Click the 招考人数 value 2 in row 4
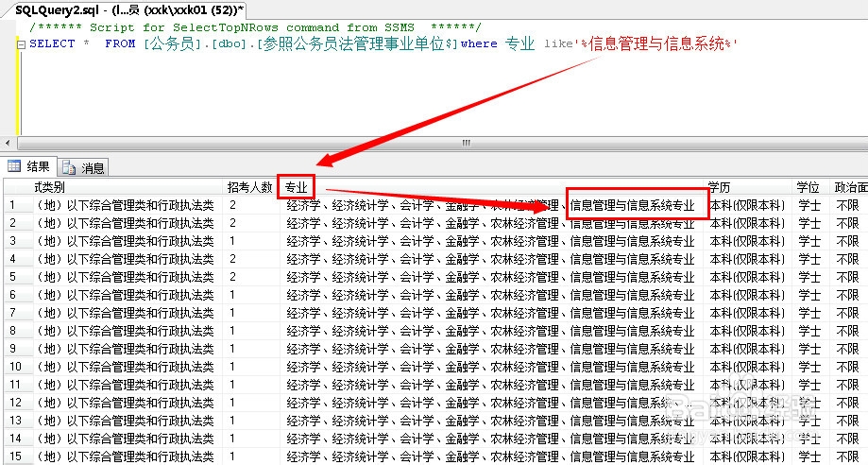Image resolution: width=868 pixels, height=465 pixels. coord(250,259)
